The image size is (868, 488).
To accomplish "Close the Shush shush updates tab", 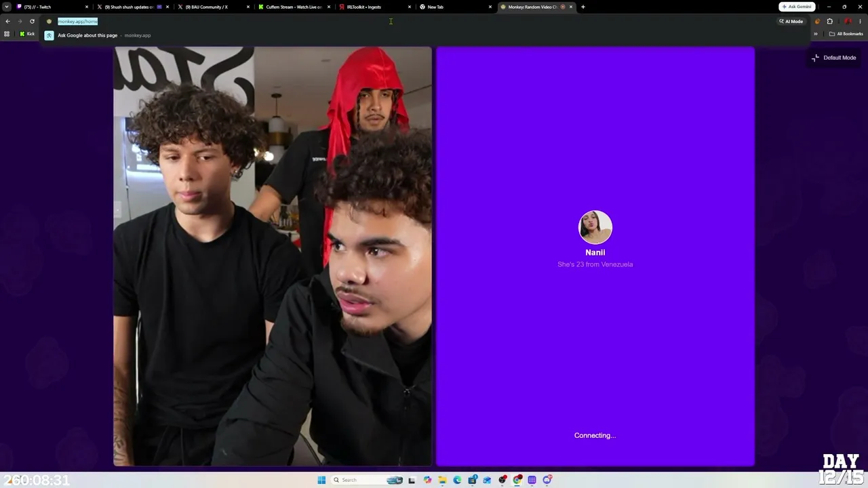I will coord(167,7).
